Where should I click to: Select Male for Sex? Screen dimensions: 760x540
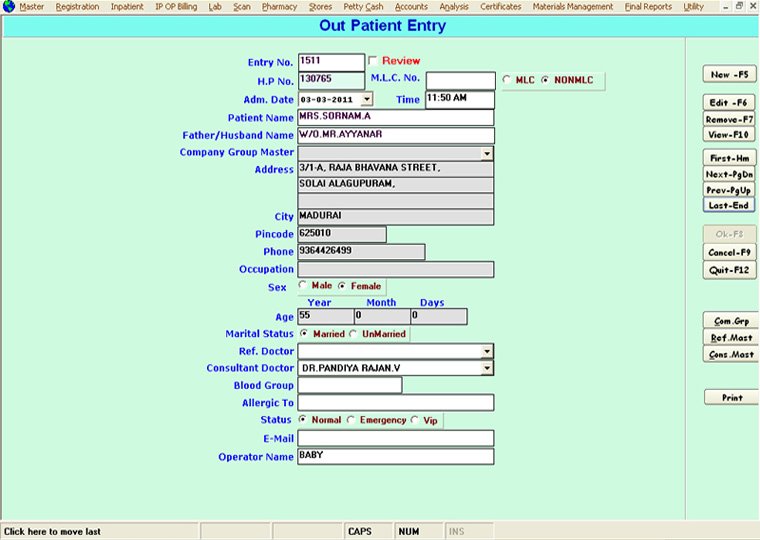click(x=304, y=286)
